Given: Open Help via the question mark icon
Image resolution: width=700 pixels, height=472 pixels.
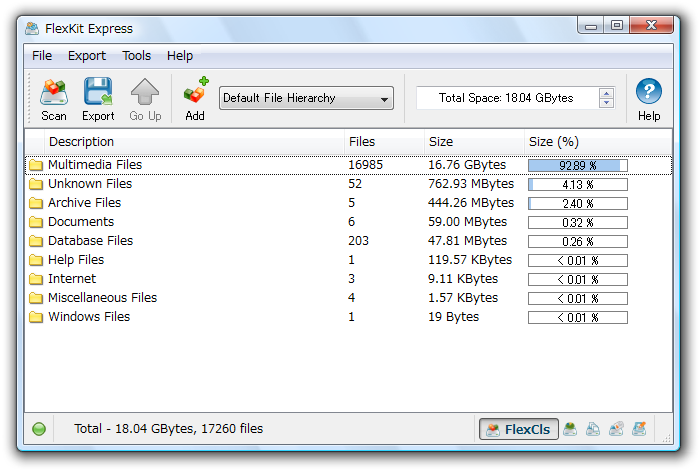Looking at the screenshot, I should pos(649,92).
